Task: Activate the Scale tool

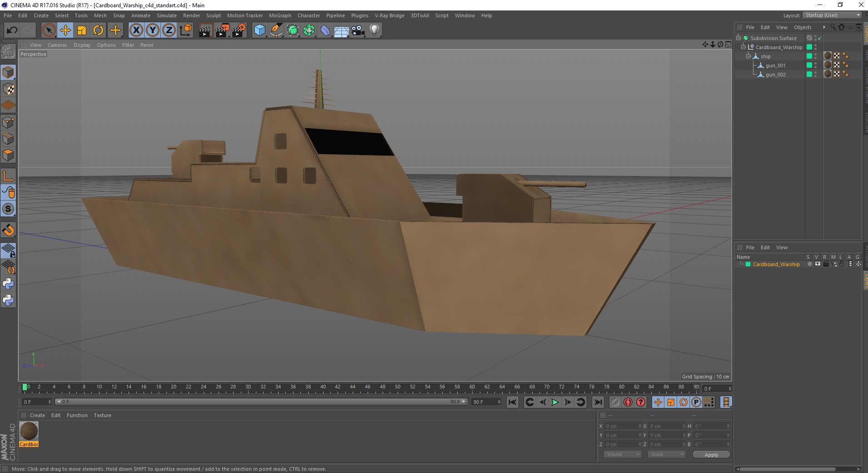Action: coord(82,30)
